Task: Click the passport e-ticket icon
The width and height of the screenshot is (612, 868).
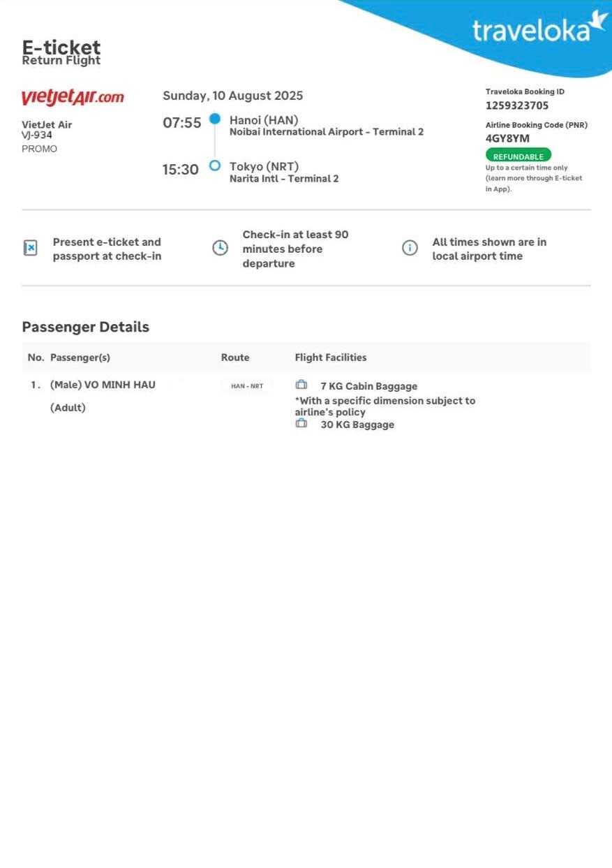Action: coord(31,248)
